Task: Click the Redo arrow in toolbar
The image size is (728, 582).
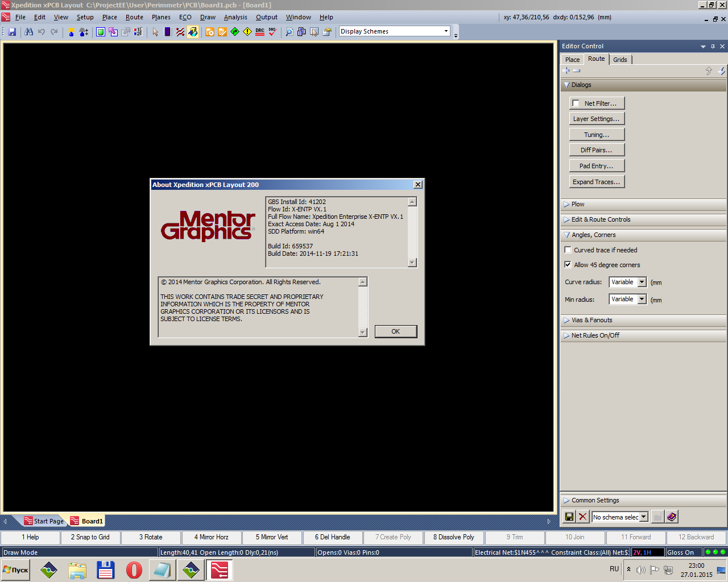Action: (54, 32)
